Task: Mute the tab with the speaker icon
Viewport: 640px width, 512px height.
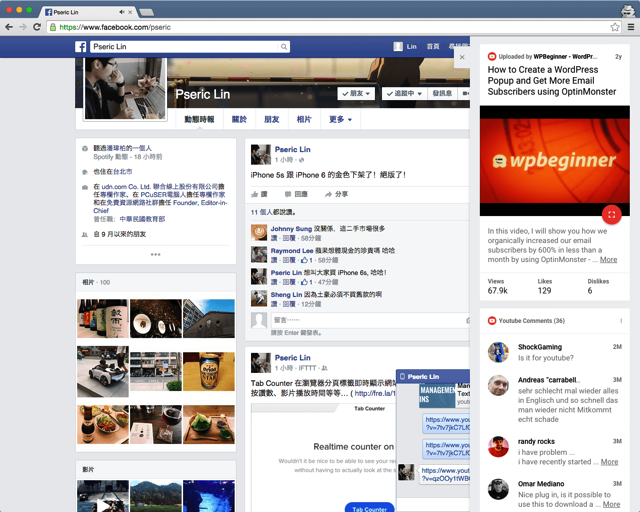Action: pyautogui.click(x=122, y=12)
